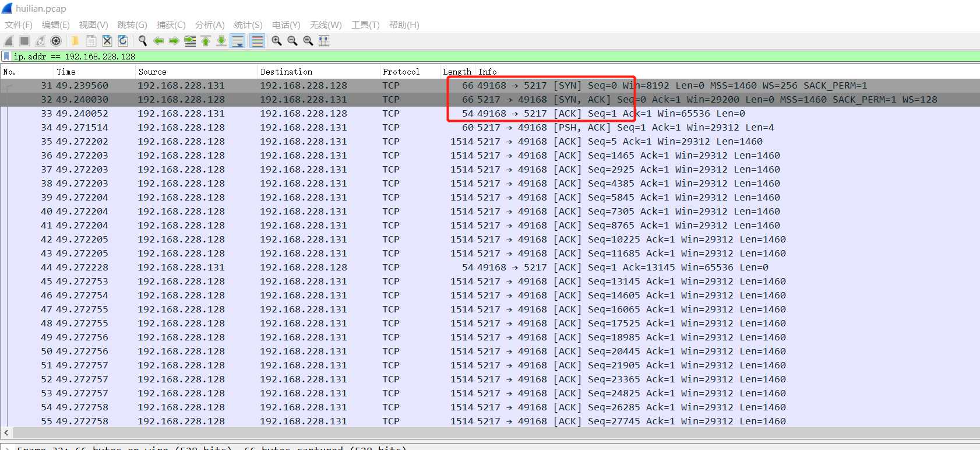The width and height of the screenshot is (980, 450).
Task: Sort by the Length column header
Action: pyautogui.click(x=457, y=72)
